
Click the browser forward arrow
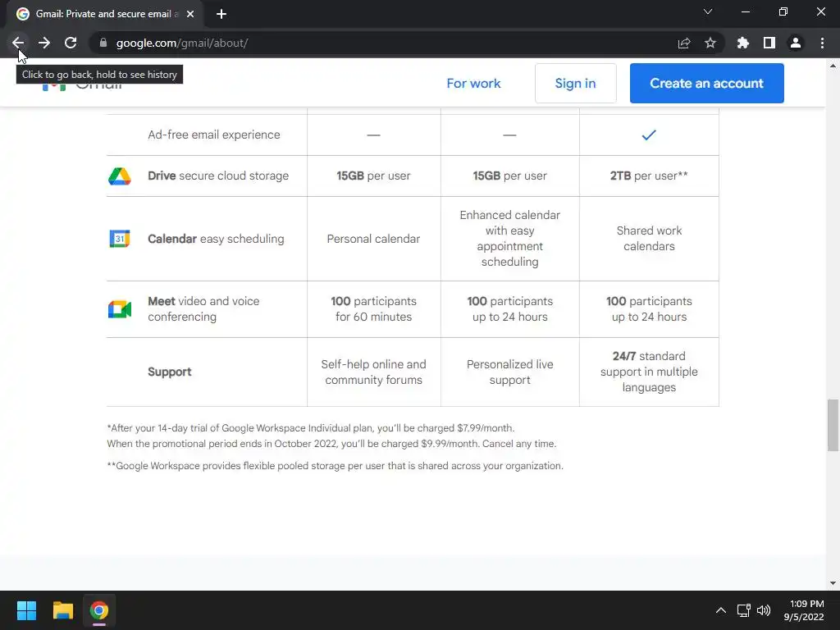click(44, 43)
